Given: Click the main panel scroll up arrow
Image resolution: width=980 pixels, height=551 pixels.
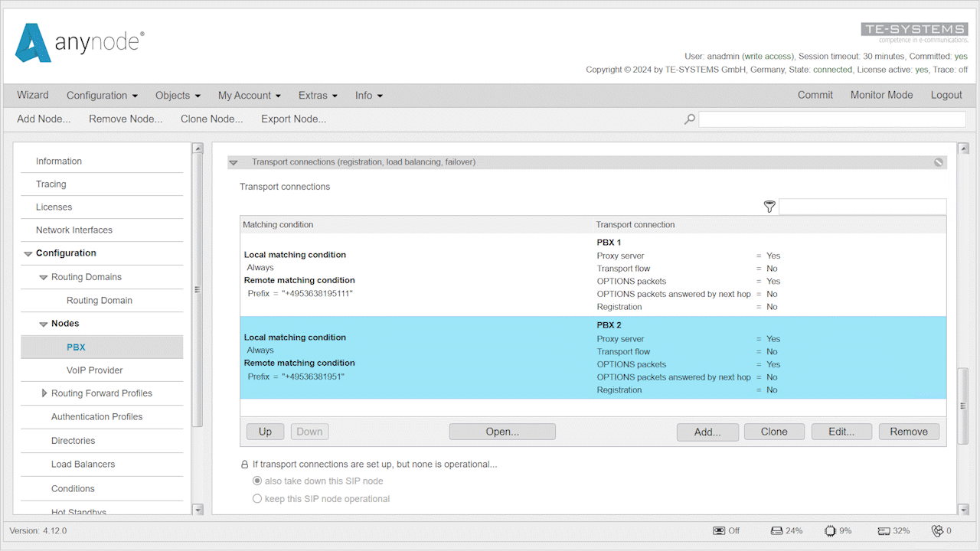Looking at the screenshot, I should [x=963, y=148].
